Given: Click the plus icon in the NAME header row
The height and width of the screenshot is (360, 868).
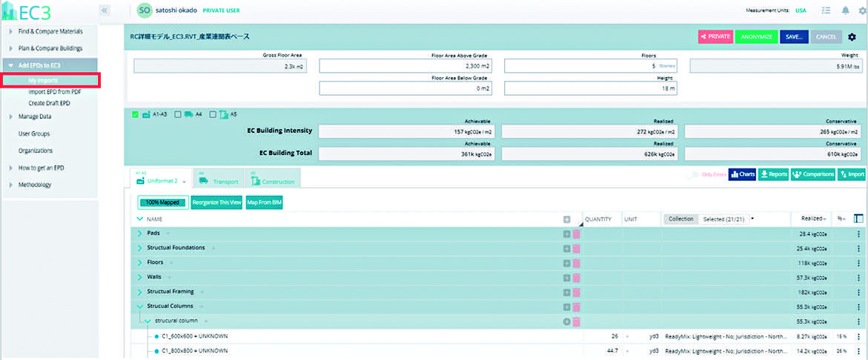Looking at the screenshot, I should [567, 219].
